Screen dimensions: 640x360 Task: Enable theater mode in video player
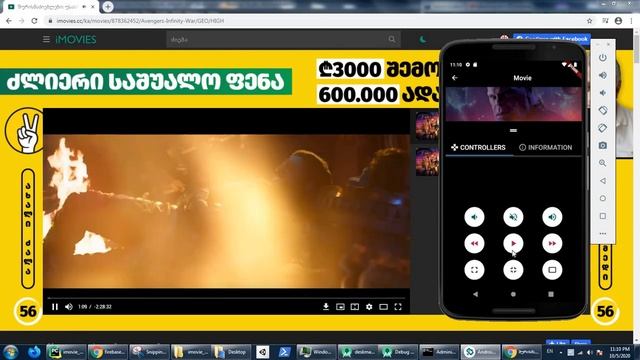click(x=383, y=307)
